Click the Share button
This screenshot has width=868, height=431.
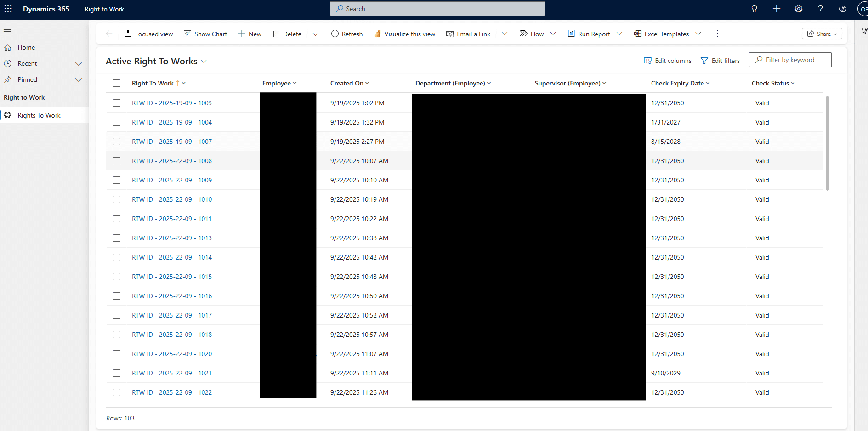coord(822,34)
